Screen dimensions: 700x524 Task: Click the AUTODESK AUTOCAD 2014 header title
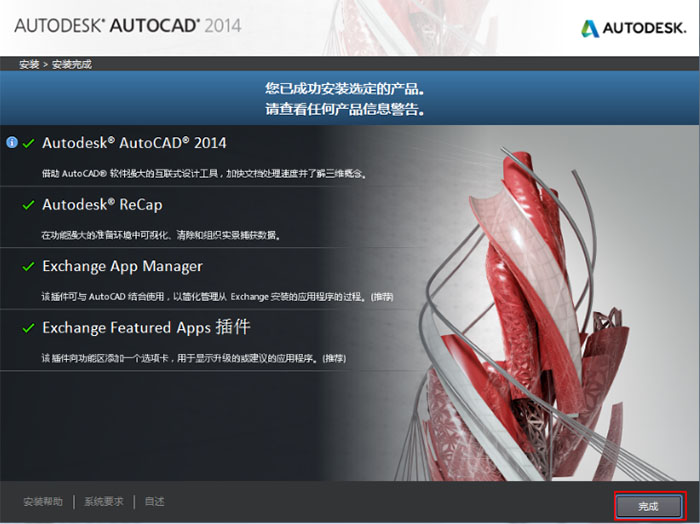click(128, 25)
